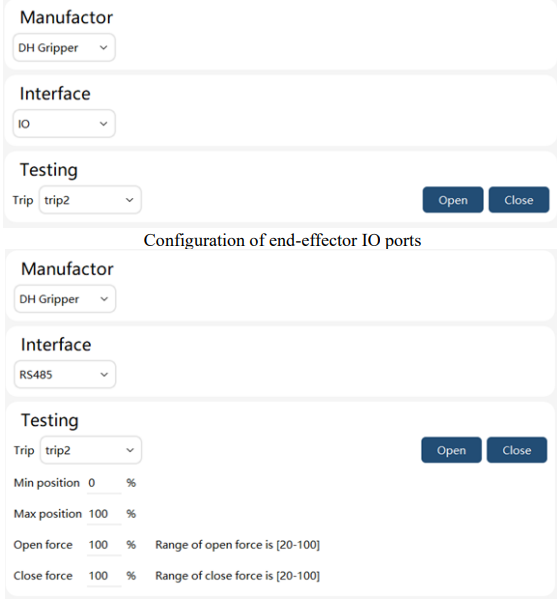Open Manufactor dropdown in IO ports panel
This screenshot has height=600, width=557.
coord(64,47)
